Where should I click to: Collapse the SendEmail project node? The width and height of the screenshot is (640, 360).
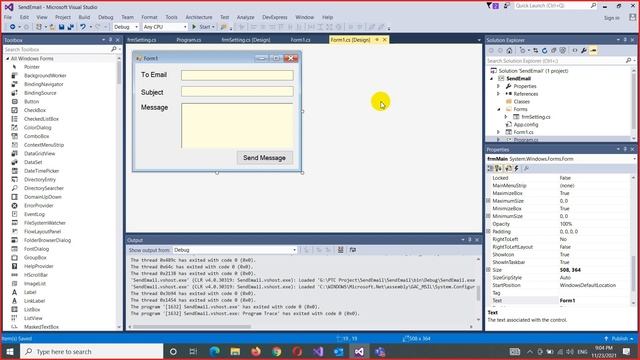point(492,79)
